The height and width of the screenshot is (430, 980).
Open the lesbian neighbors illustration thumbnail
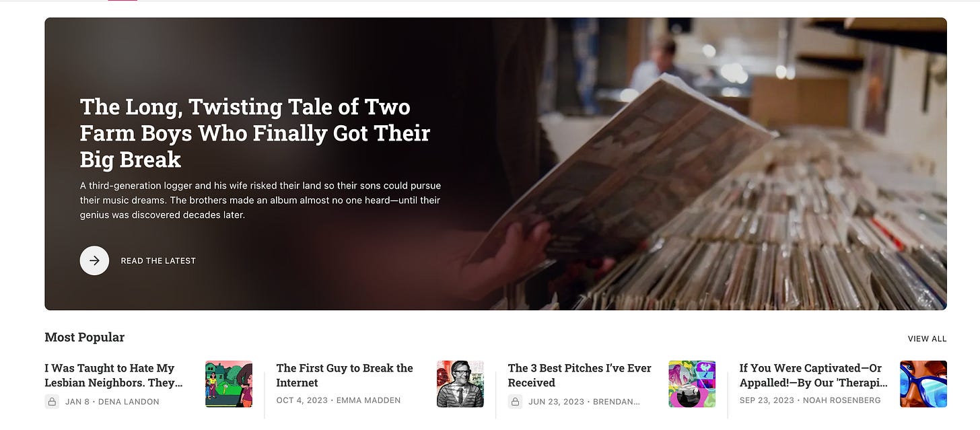click(229, 384)
